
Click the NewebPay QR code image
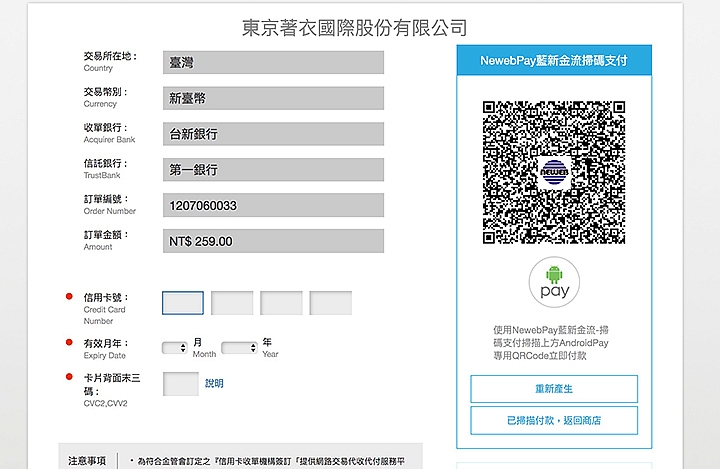coord(554,172)
